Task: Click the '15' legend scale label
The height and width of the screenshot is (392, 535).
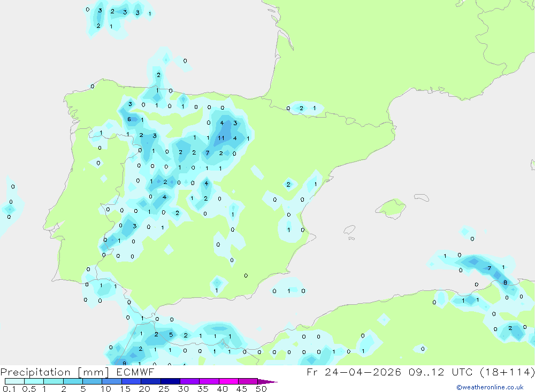Action: point(125,389)
